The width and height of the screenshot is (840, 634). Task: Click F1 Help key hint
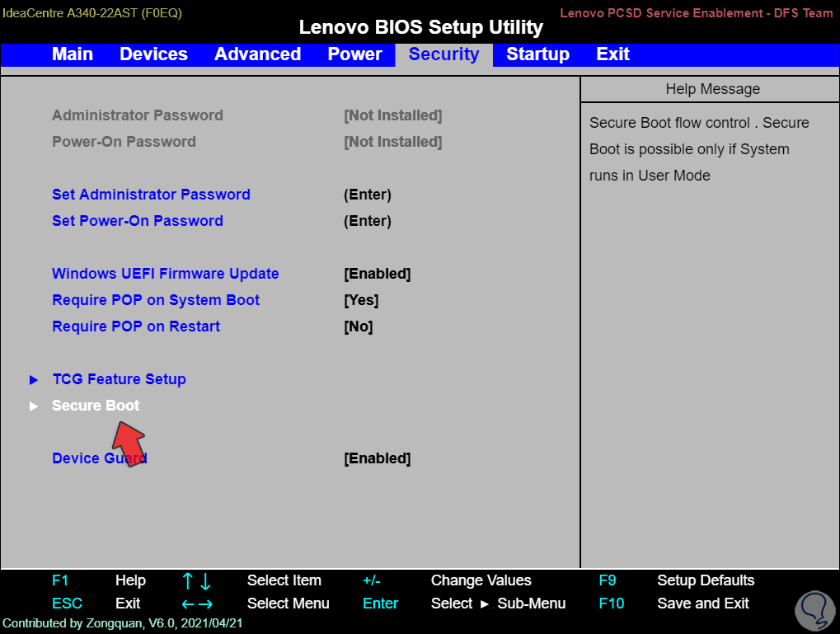pyautogui.click(x=99, y=580)
